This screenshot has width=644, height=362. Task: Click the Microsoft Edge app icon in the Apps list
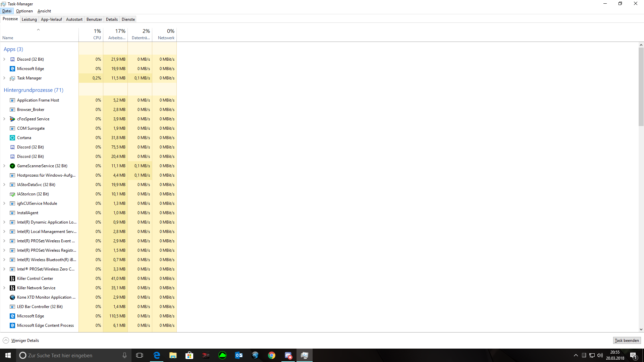pyautogui.click(x=12, y=69)
